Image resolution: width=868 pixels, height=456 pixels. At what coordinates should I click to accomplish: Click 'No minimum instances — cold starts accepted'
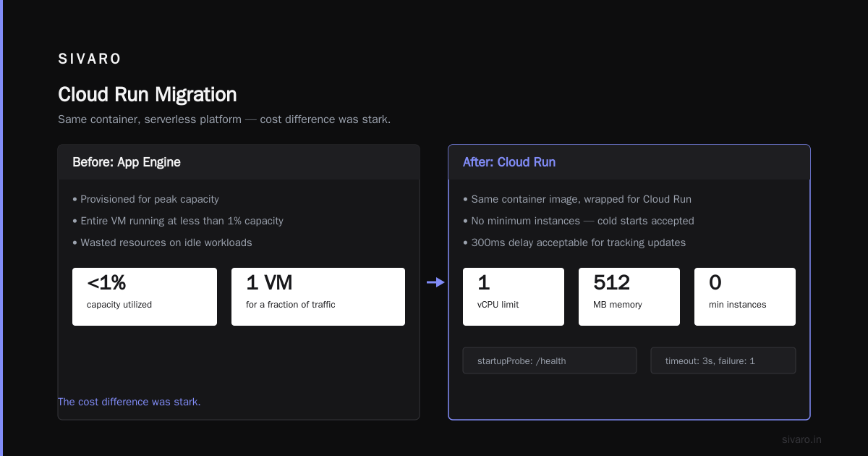point(579,221)
